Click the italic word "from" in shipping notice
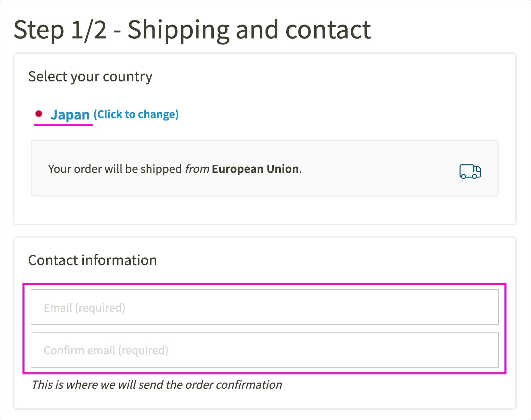531x420 pixels. click(197, 169)
